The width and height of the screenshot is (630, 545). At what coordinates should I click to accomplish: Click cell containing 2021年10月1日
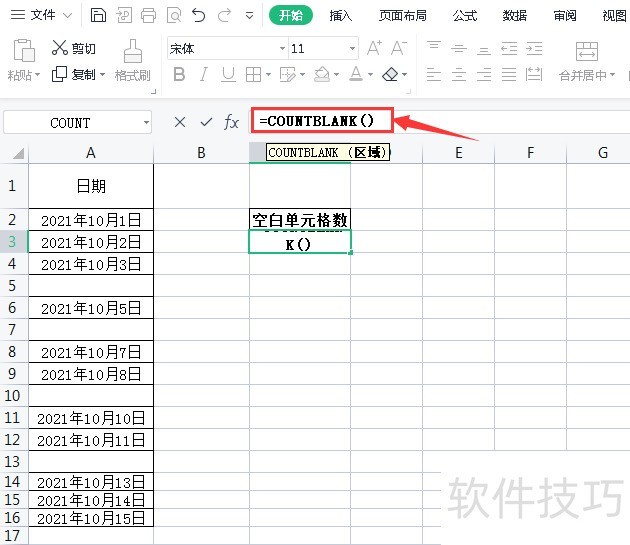91,220
